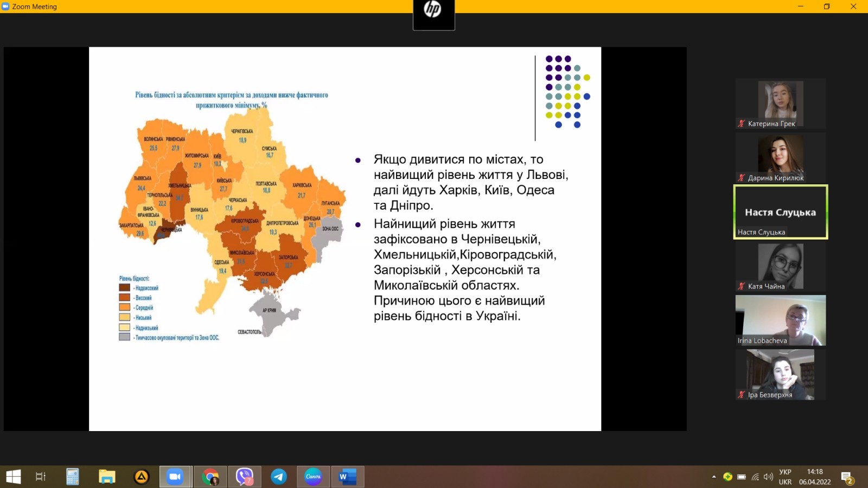Switch to Microsoft Word in the taskbar
Image resolution: width=868 pixels, height=488 pixels.
point(347,477)
